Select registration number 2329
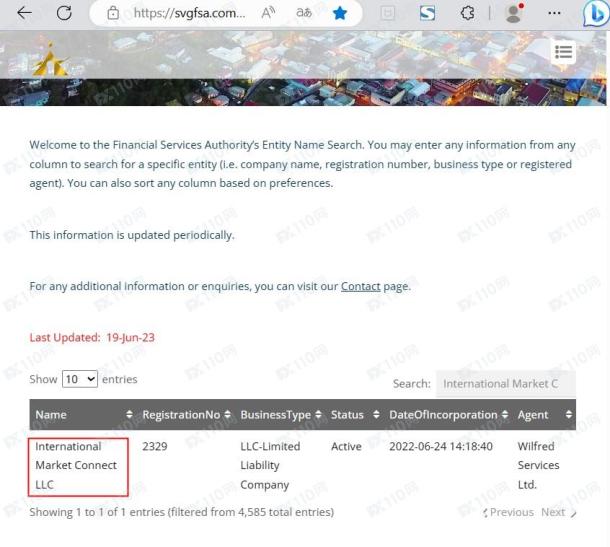This screenshot has width=610, height=547. (x=155, y=446)
